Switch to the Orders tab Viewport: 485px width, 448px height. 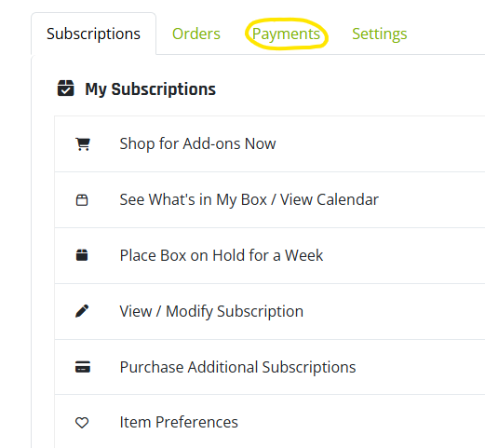196,34
